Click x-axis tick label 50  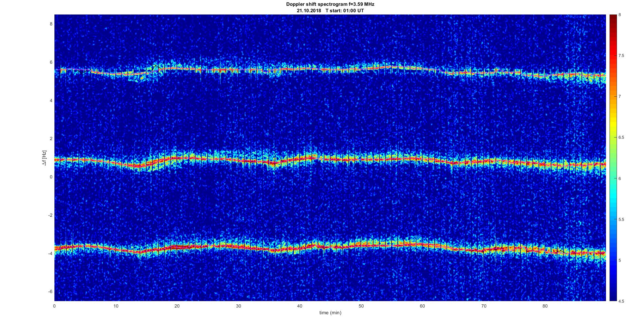[361, 306]
